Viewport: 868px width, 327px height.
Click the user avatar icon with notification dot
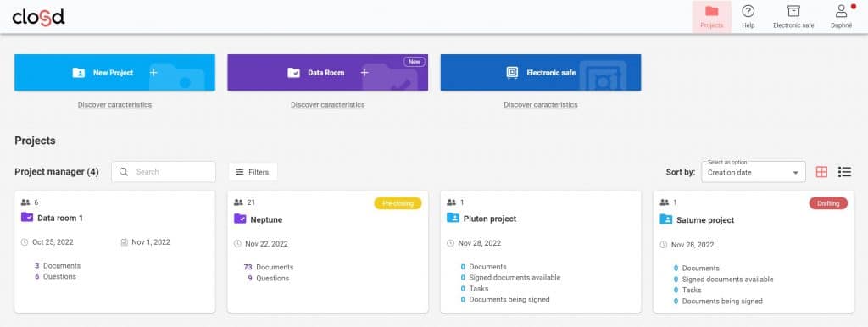click(x=842, y=11)
